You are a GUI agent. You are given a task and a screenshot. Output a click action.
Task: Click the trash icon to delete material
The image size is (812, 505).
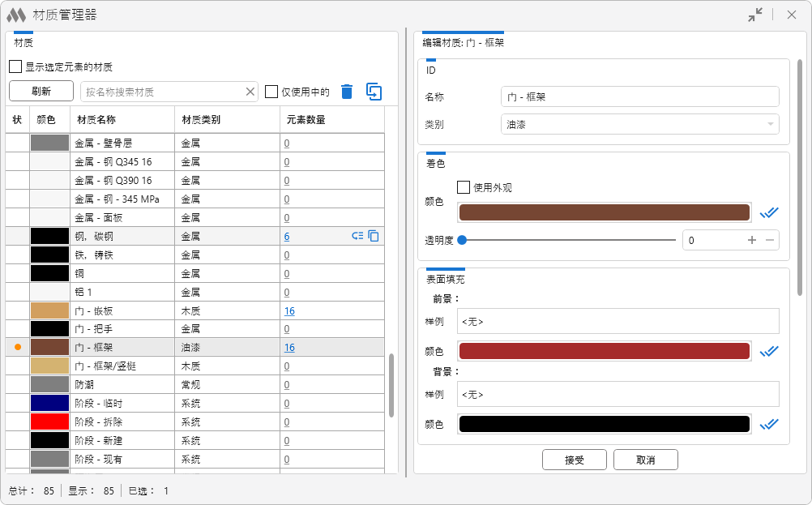(x=347, y=92)
